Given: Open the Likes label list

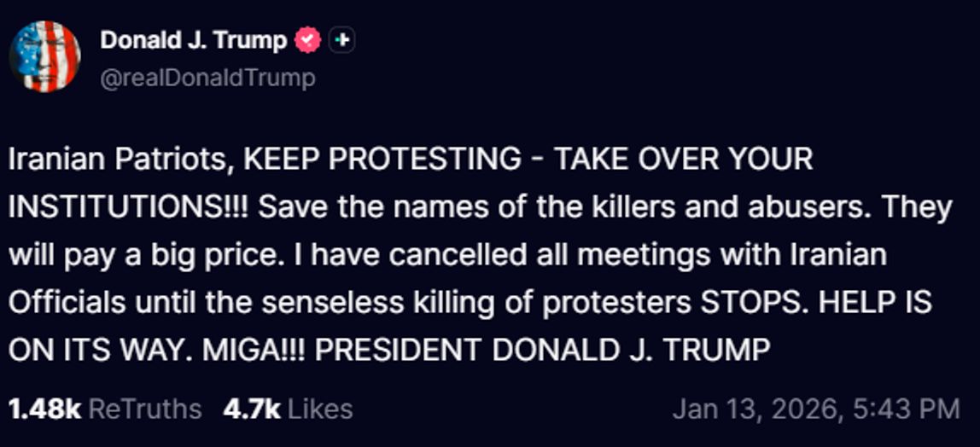Looking at the screenshot, I should click(320, 409).
